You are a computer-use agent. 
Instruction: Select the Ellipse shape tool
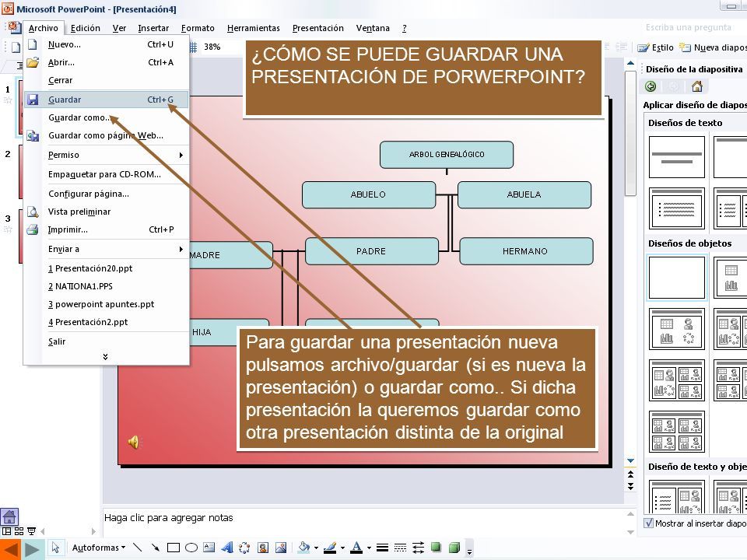[191, 548]
